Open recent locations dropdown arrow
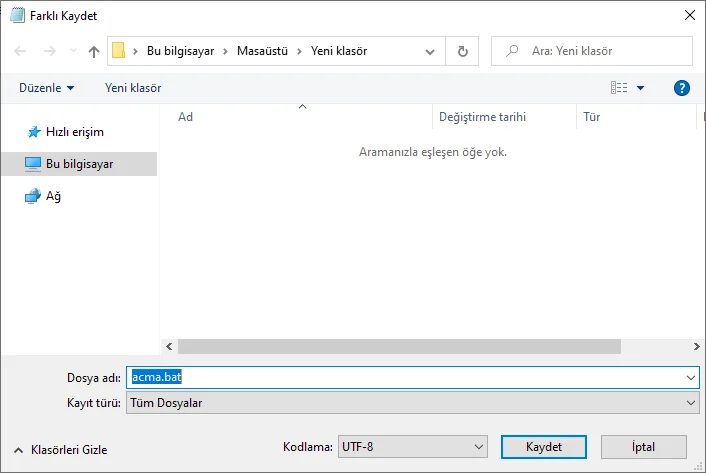 coord(430,50)
